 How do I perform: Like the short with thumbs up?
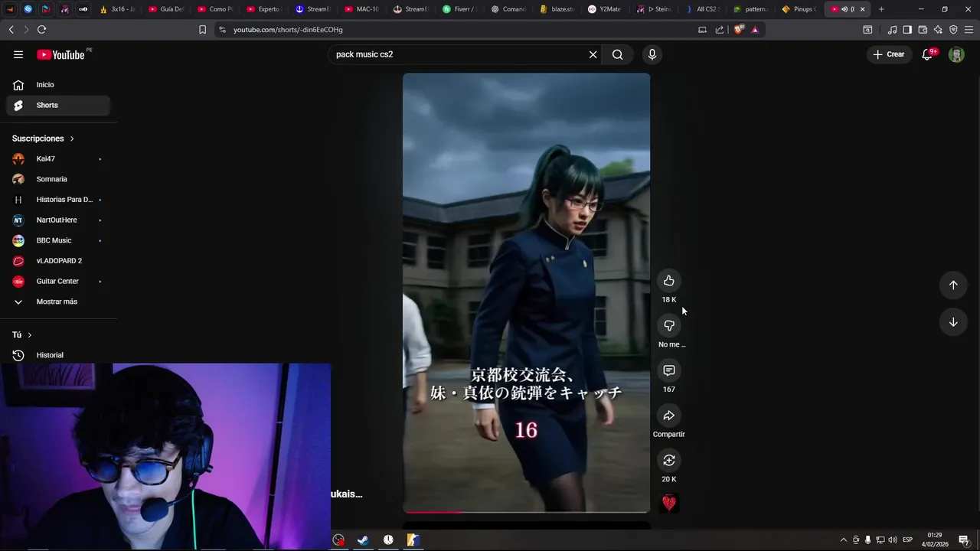[x=669, y=281]
